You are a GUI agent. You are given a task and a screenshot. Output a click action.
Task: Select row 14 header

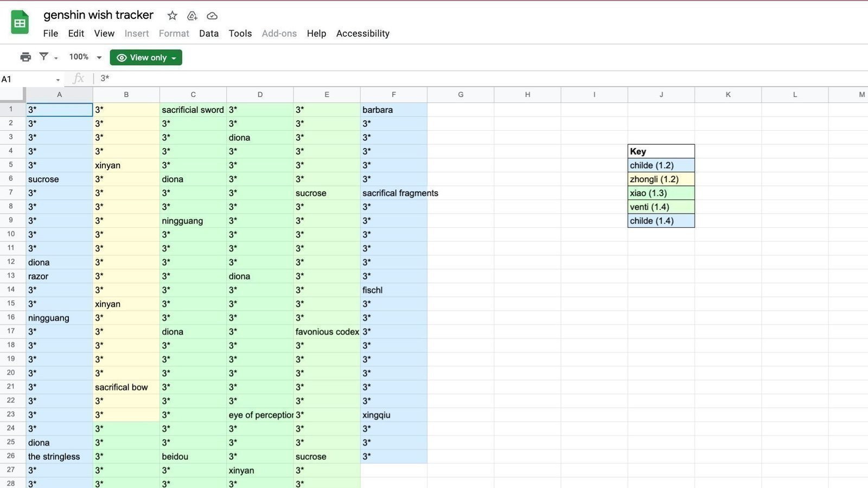pyautogui.click(x=11, y=290)
